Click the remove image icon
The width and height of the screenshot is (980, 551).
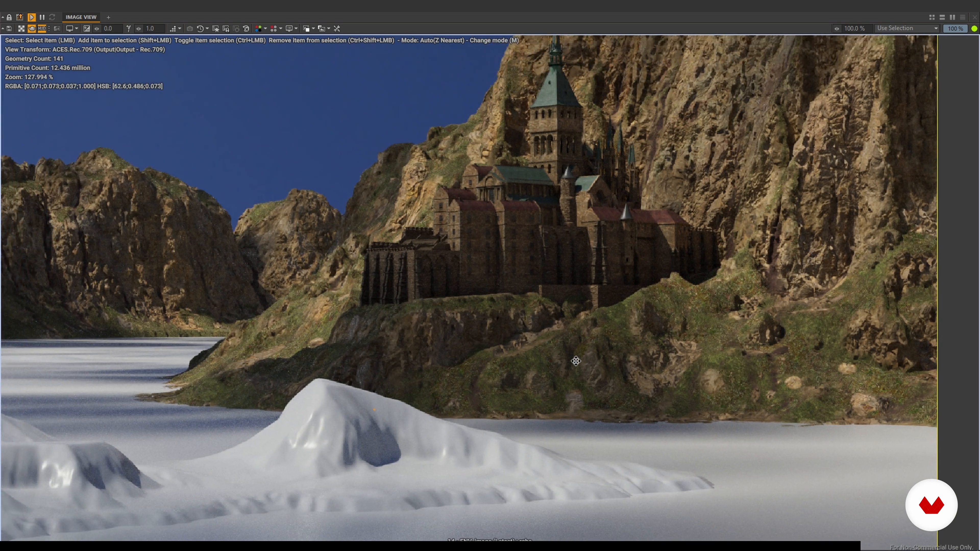236,29
